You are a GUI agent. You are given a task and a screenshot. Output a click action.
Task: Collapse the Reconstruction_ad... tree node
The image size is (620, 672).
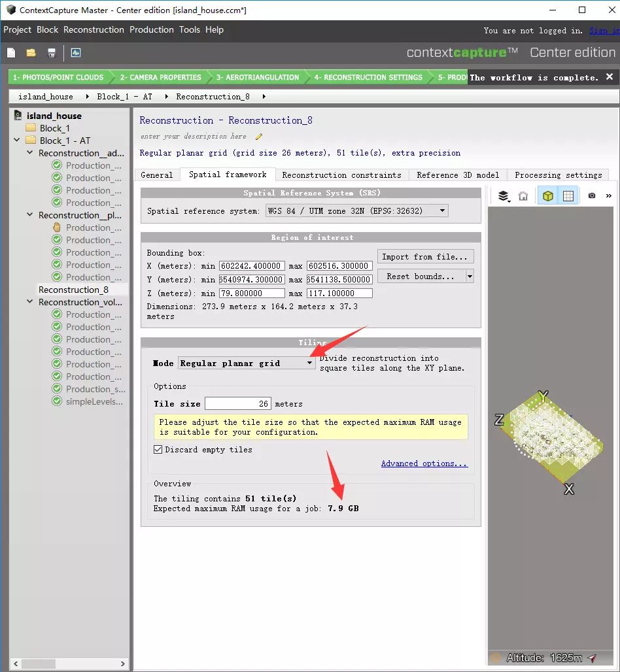[29, 152]
